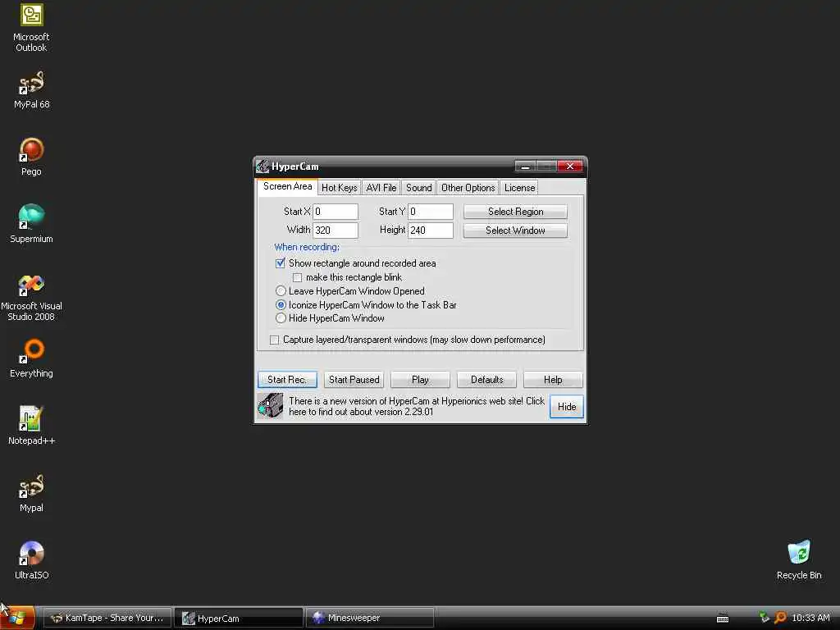The image size is (840, 630).
Task: Switch to the Screen Area tab
Action: (x=287, y=186)
